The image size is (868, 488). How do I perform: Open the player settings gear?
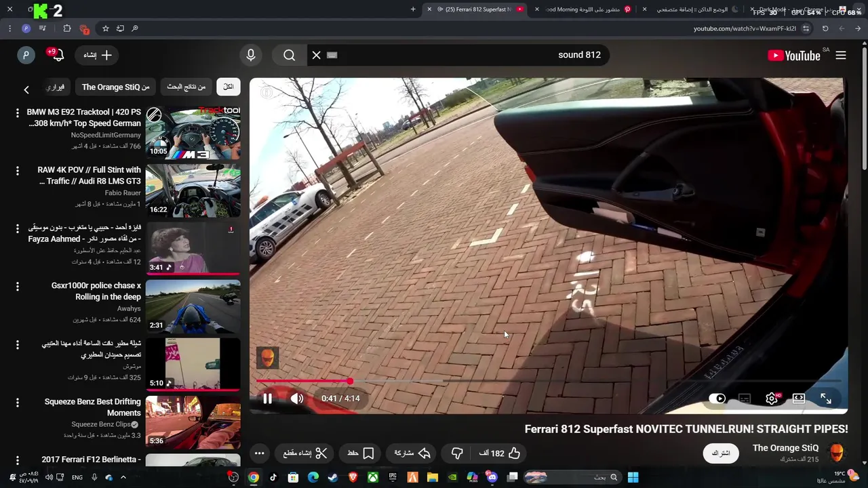click(772, 399)
